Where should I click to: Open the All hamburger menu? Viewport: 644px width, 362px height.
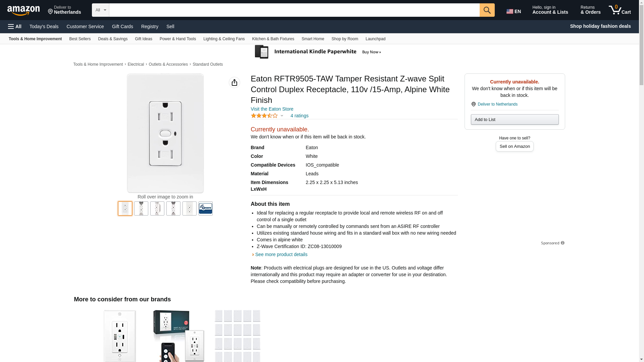click(x=15, y=26)
